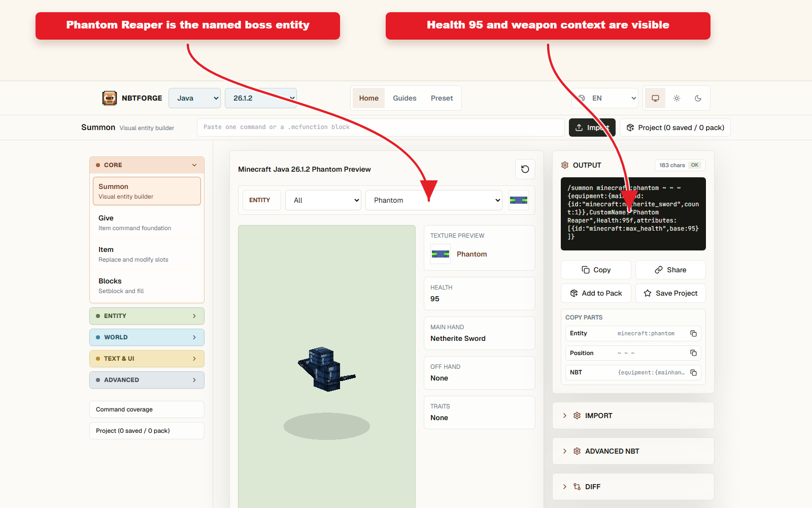812x508 pixels.
Task: Open the Preset tab
Action: (x=442, y=98)
